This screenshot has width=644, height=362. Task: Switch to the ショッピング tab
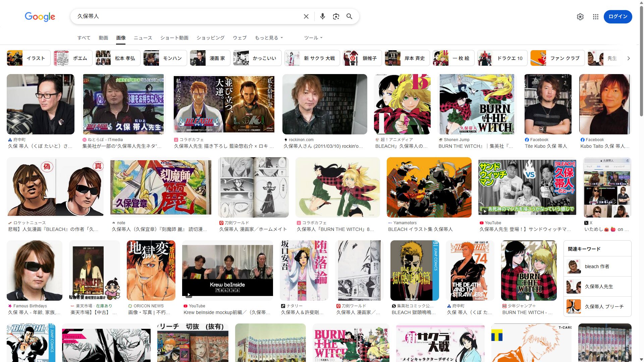point(210,38)
